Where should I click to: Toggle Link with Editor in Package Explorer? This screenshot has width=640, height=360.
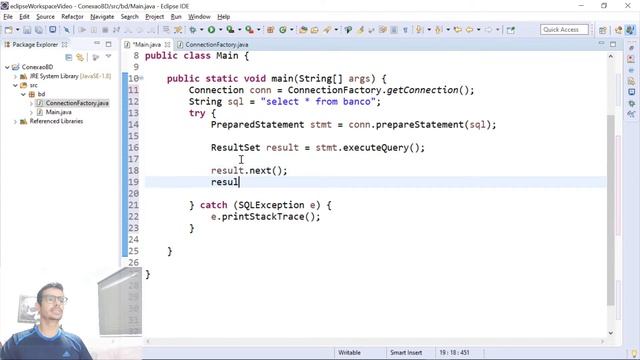[x=80, y=58]
